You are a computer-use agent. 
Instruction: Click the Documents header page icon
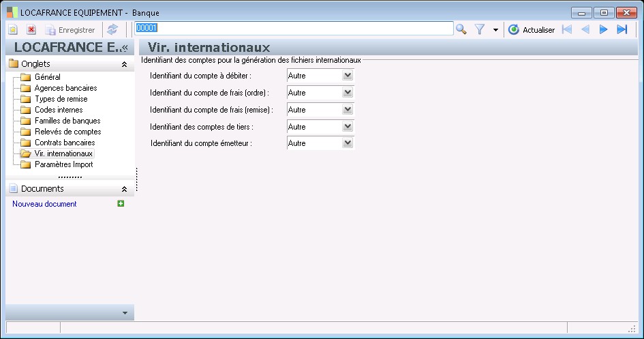(x=14, y=189)
